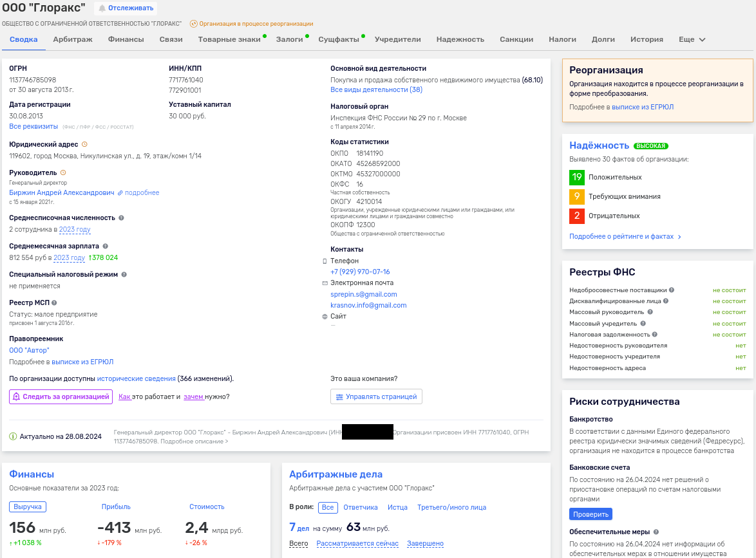Click the Управлять страницей button
Viewport: 756px width, 558px height.
(x=376, y=396)
